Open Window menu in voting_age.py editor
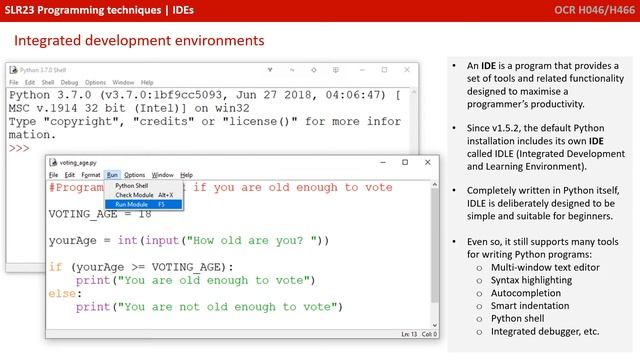Screen dimensions: 640x360 pyautogui.click(x=162, y=175)
